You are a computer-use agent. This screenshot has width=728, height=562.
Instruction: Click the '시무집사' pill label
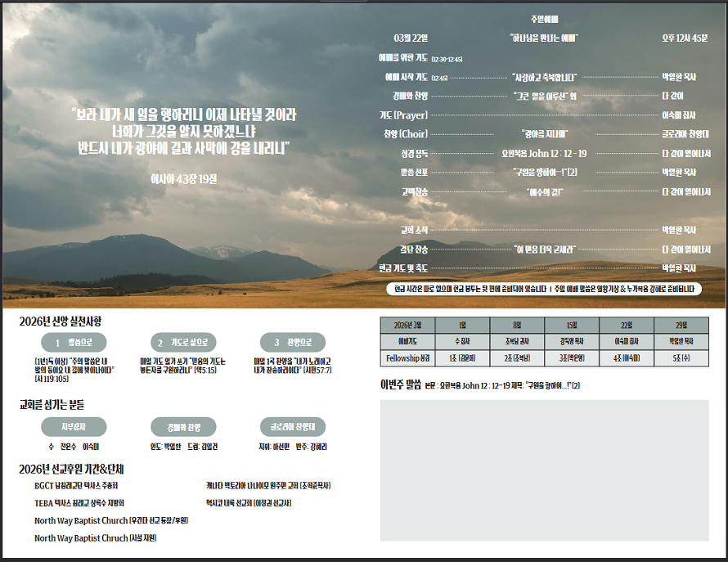[74, 427]
